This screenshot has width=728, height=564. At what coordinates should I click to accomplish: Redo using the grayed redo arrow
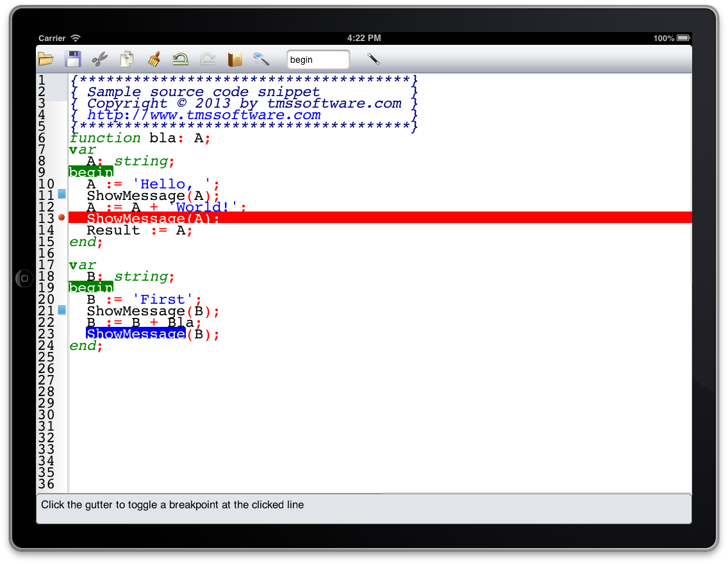coord(206,59)
